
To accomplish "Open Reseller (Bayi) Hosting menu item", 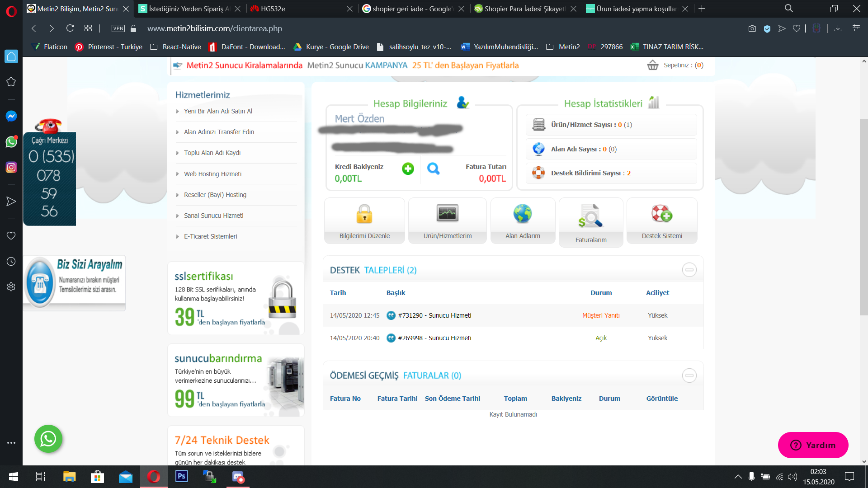I will [x=215, y=195].
